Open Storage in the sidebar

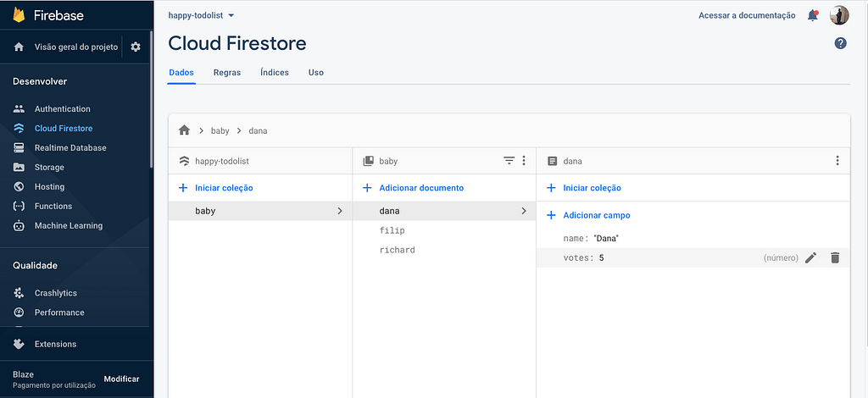pyautogui.click(x=49, y=167)
